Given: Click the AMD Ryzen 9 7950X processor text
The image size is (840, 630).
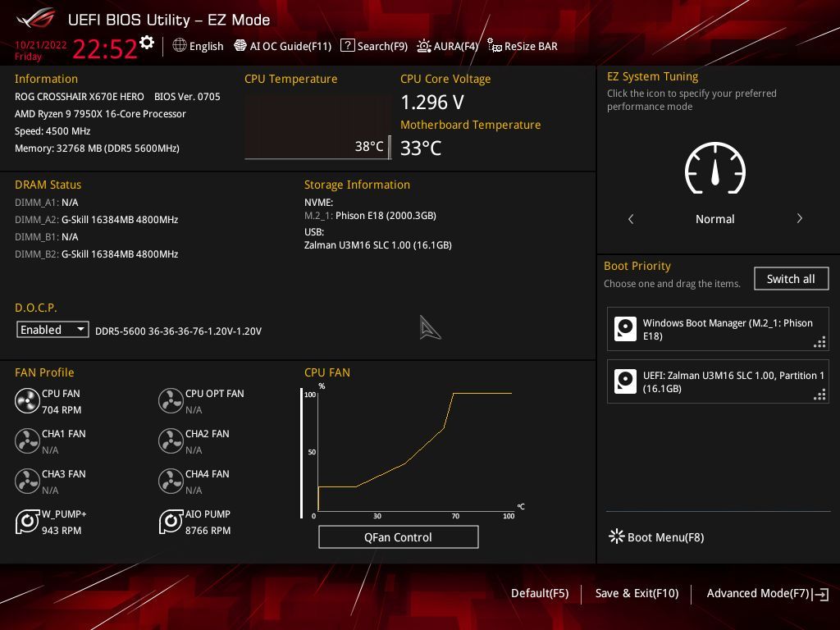Looking at the screenshot, I should pos(100,113).
